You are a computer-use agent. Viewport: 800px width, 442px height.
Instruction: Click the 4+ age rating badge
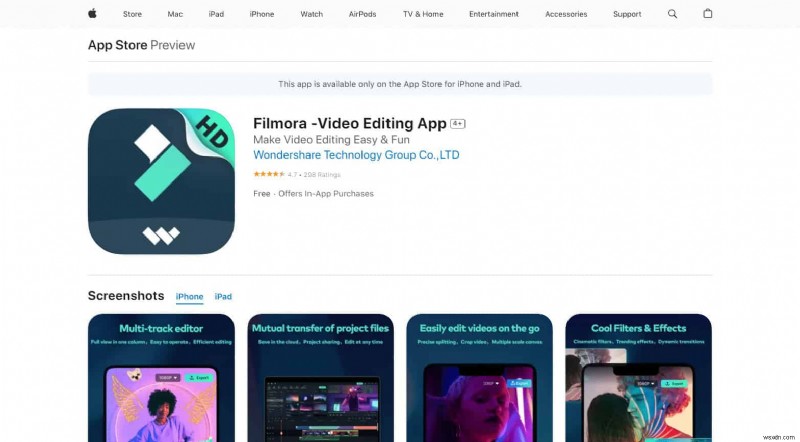458,124
